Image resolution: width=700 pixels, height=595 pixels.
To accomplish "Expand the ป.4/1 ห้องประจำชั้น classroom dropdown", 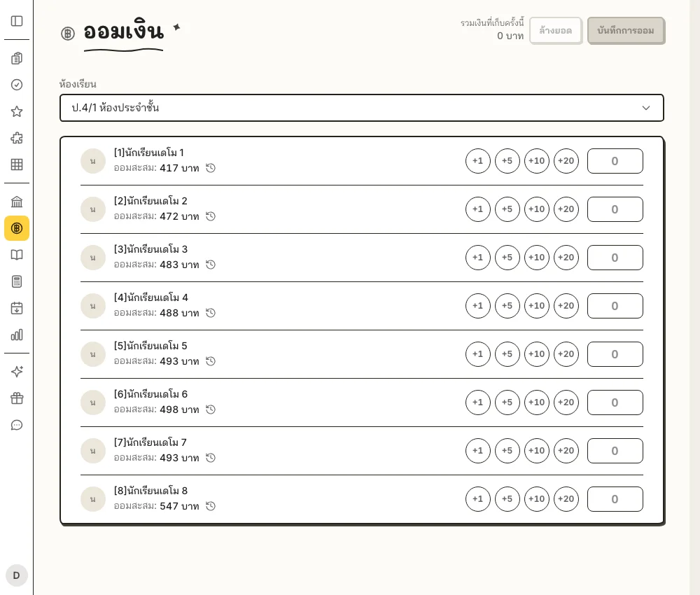I will click(x=362, y=108).
